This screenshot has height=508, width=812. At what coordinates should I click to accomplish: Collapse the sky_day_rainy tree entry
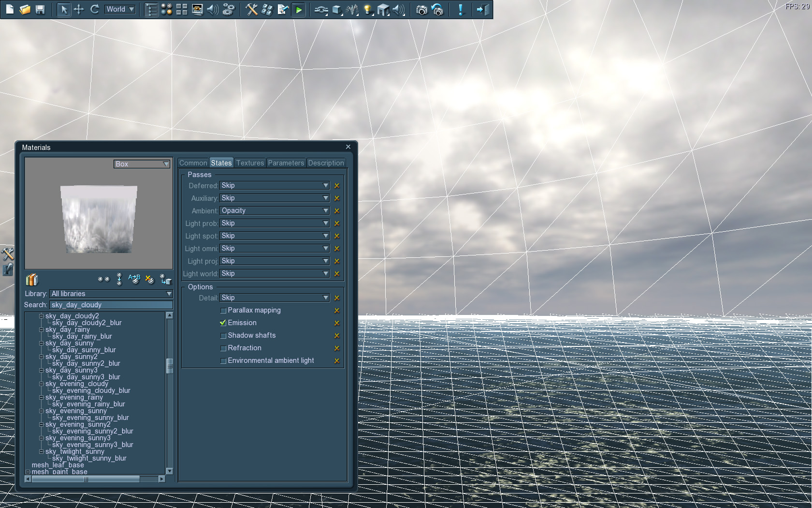click(41, 329)
